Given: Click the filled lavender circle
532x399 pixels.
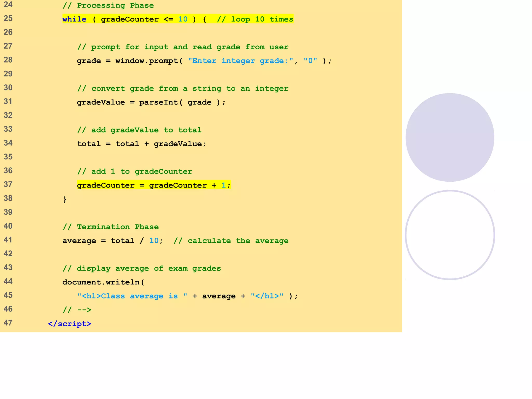Looking at the screenshot, I should tap(450, 137).
